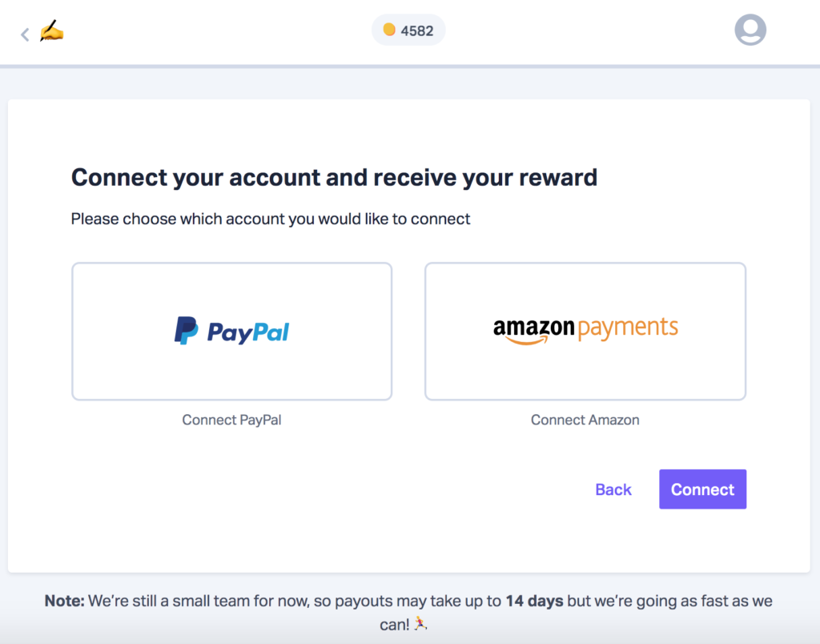Open the 4582 coin balance pill

(x=408, y=30)
